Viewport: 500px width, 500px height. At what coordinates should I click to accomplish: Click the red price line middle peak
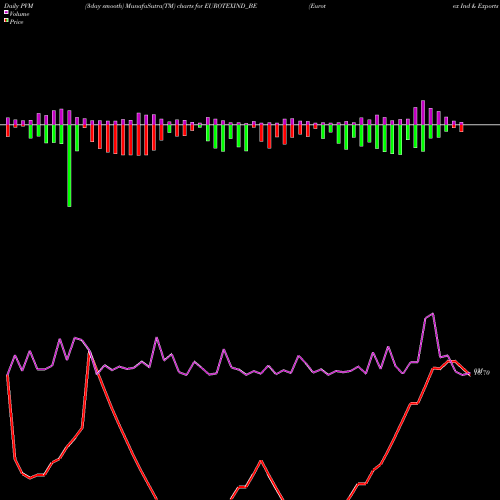261,461
